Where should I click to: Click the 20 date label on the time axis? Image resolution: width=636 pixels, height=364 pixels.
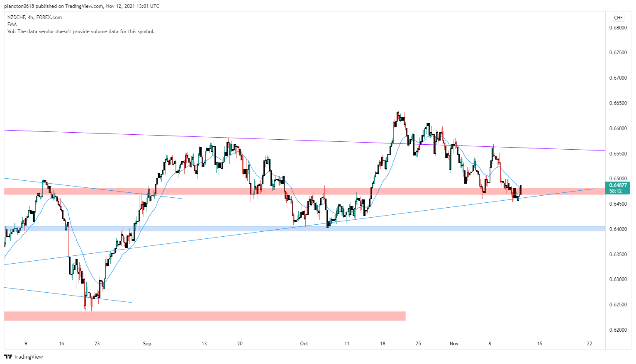240,344
